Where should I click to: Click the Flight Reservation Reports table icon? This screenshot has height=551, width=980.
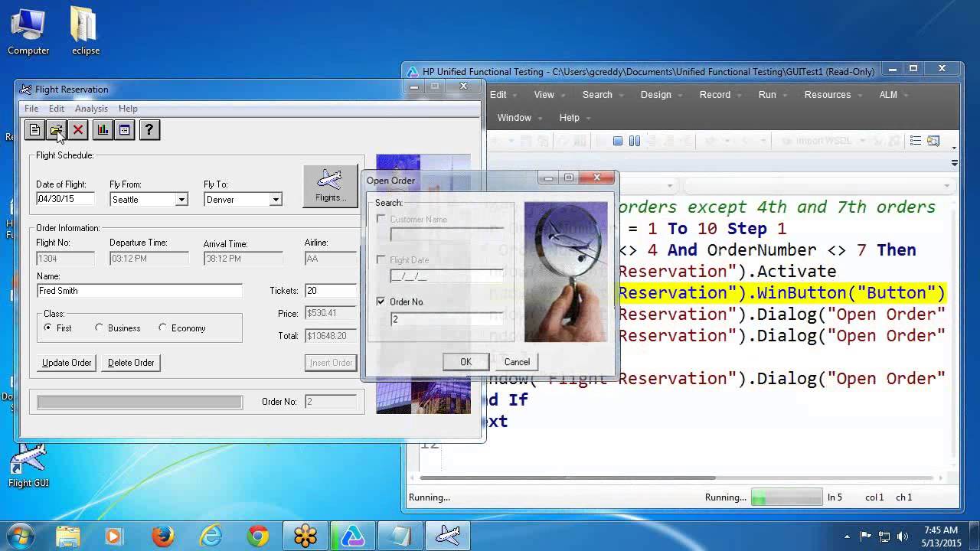click(125, 130)
